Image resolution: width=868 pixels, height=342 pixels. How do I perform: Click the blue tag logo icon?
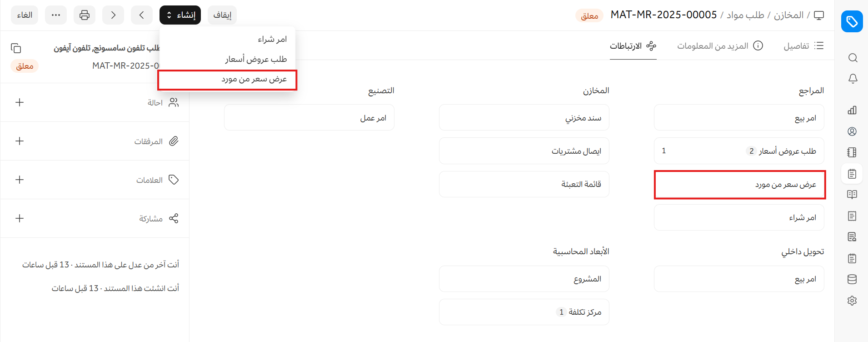coord(852,21)
